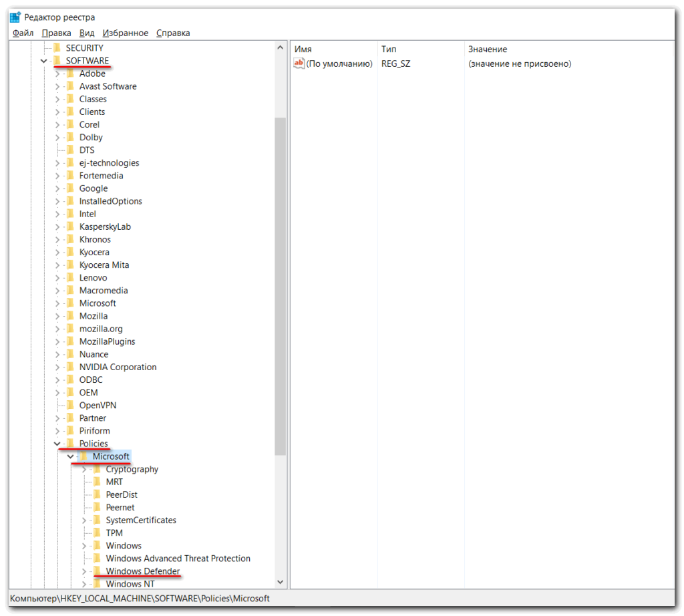Click the Partner folder icon
Viewport: 684px width, 616px height.
71,418
